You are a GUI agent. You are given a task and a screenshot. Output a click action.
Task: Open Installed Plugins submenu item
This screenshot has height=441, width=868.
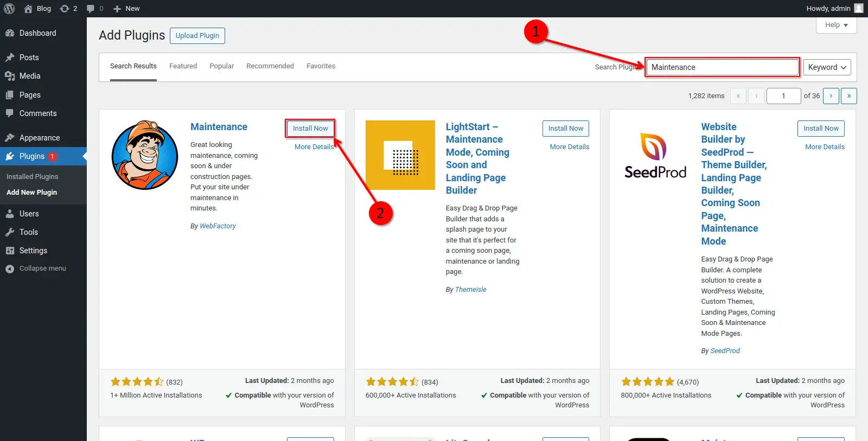pyautogui.click(x=33, y=177)
